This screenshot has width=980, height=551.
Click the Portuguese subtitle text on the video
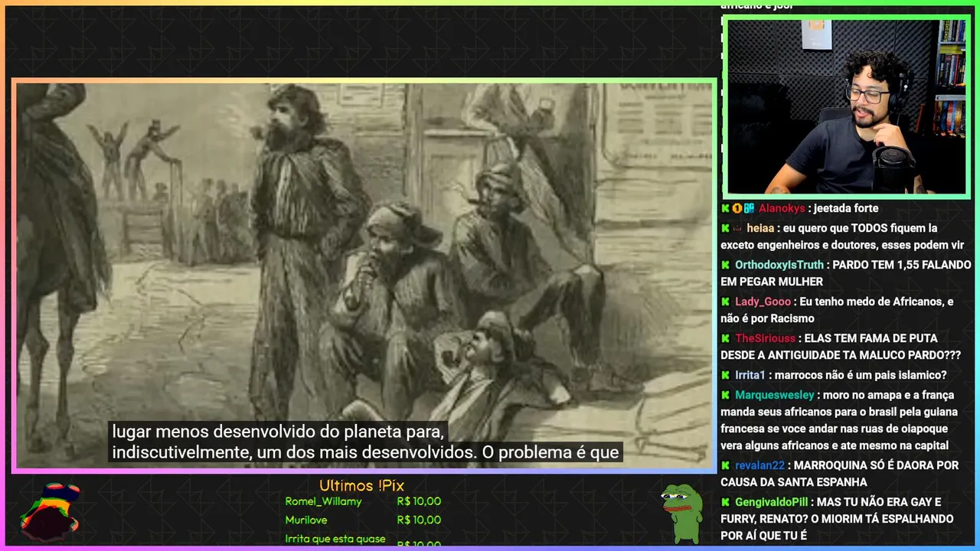click(364, 442)
